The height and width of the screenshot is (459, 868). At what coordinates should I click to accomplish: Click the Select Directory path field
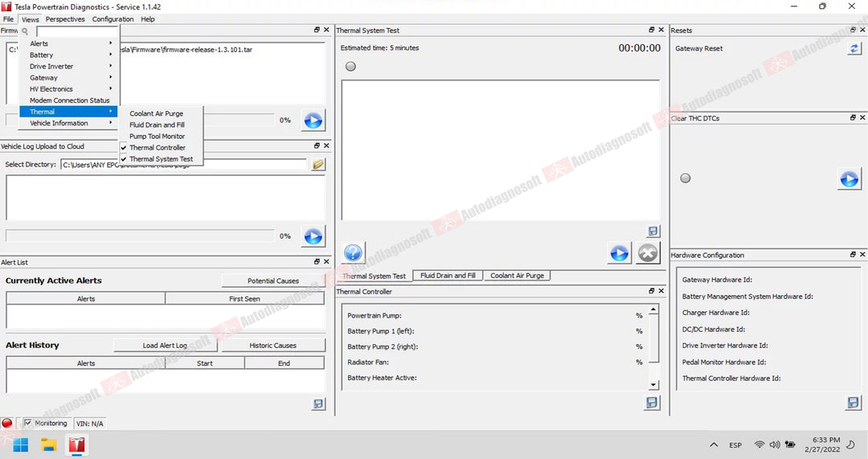183,165
